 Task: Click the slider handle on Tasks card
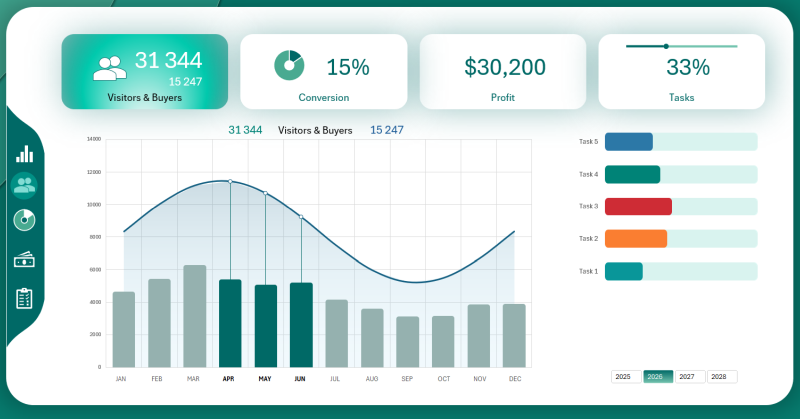coord(666,46)
